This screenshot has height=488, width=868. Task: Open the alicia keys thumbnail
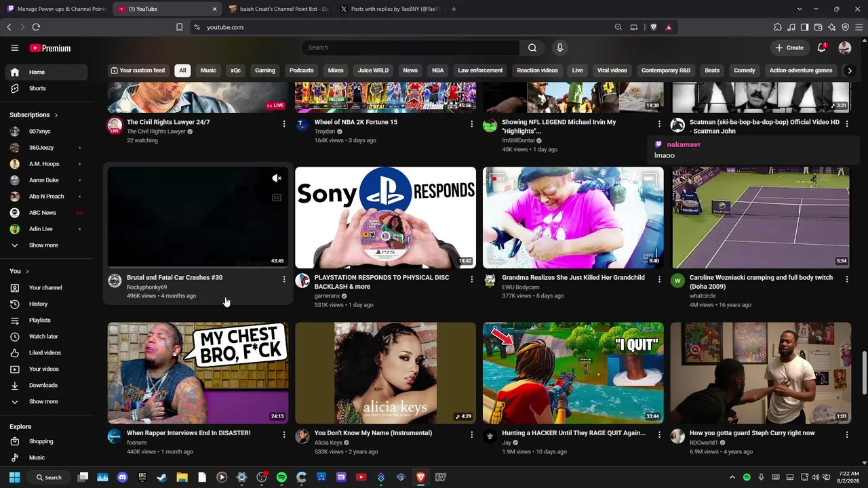point(385,373)
